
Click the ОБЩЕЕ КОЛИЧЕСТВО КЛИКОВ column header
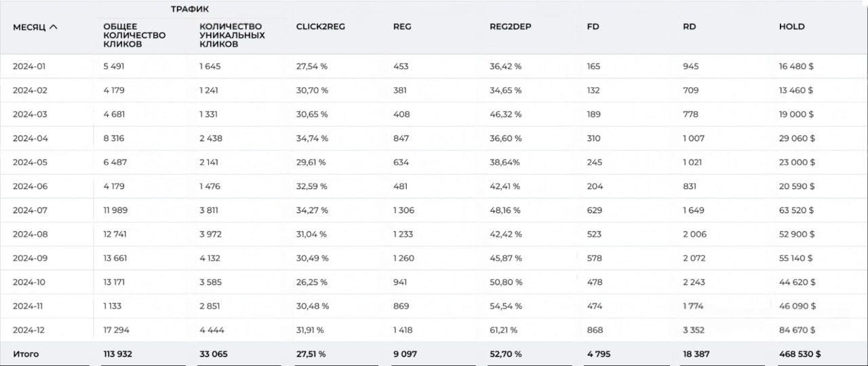coord(134,35)
